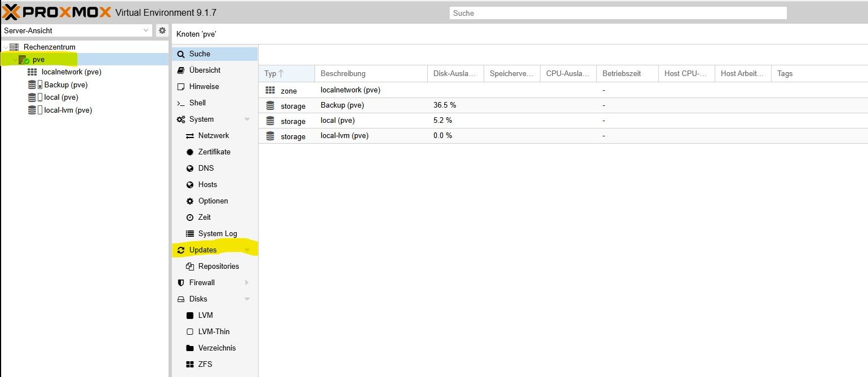Select localnetwork (pve) in the tree
This screenshot has height=377, width=868.
tap(72, 72)
